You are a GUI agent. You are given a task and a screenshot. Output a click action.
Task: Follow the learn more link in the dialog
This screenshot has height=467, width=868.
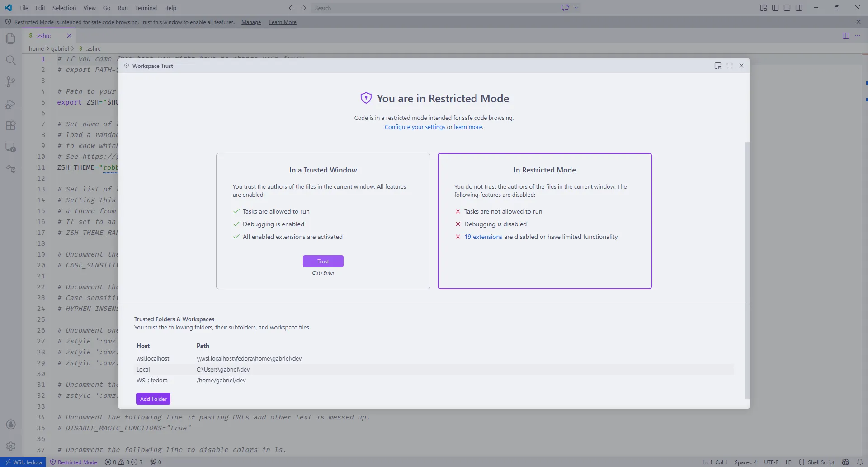[468, 127]
